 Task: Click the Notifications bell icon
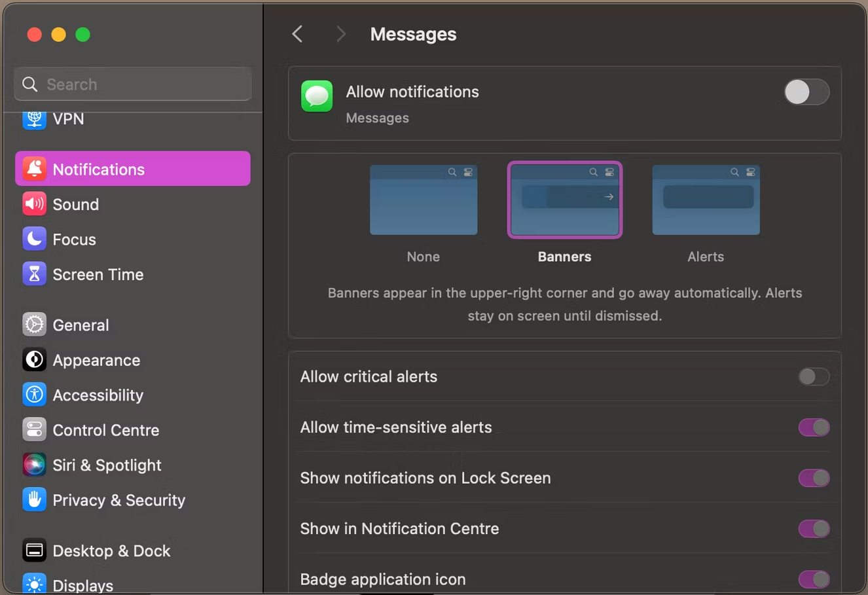pyautogui.click(x=34, y=169)
